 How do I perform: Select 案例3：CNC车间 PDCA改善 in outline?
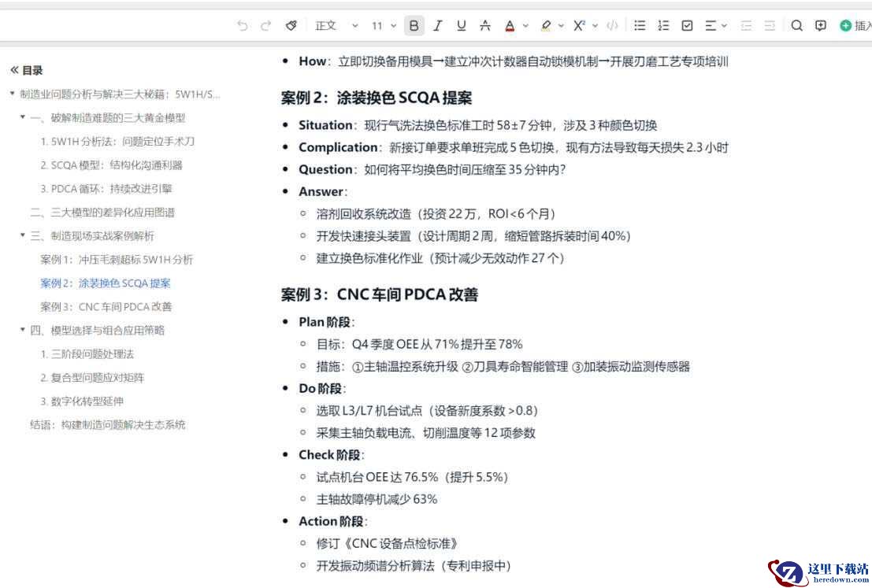point(106,307)
